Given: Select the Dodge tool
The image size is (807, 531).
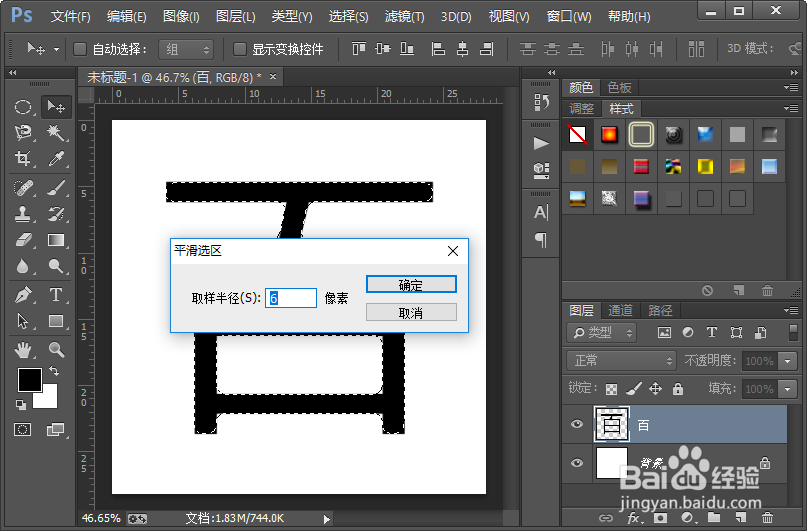Looking at the screenshot, I should coord(56,266).
